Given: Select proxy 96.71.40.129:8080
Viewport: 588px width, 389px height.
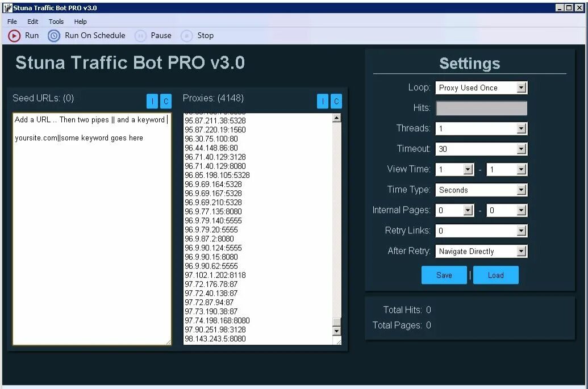Looking at the screenshot, I should pyautogui.click(x=215, y=166).
